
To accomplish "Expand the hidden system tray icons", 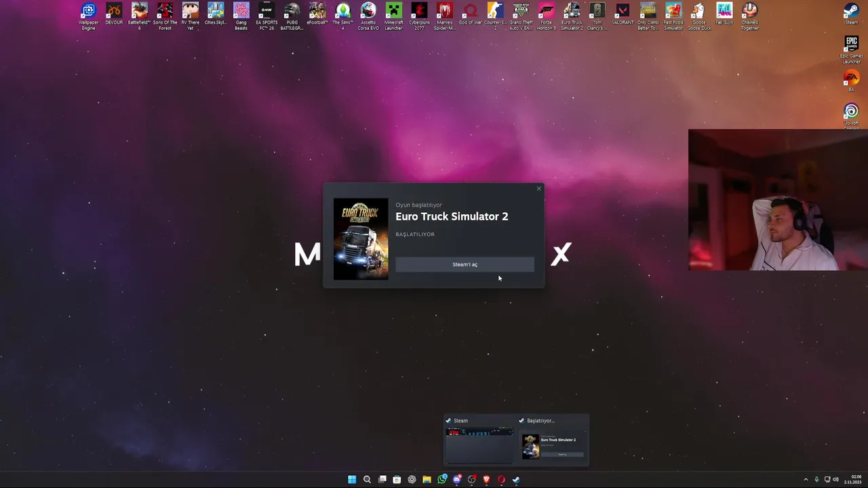I will click(x=806, y=479).
